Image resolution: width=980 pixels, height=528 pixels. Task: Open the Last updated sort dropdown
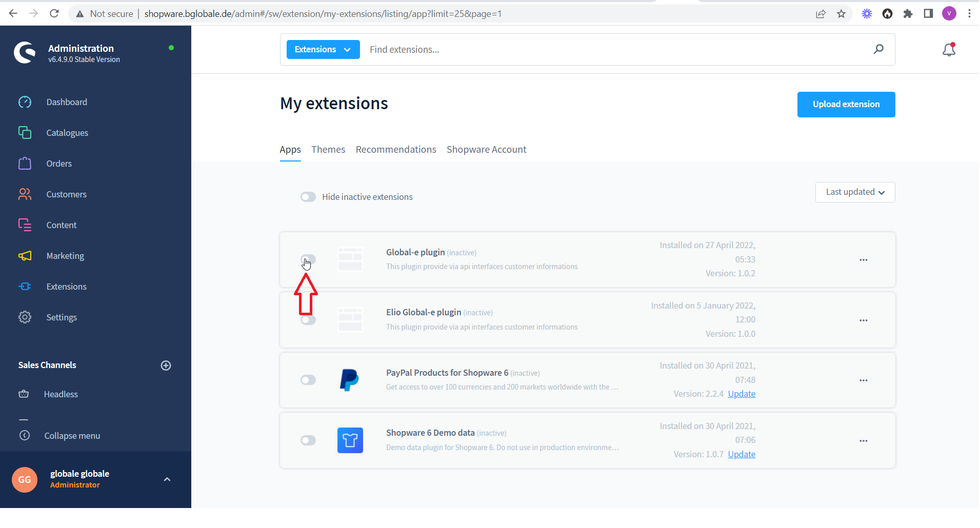coord(855,192)
